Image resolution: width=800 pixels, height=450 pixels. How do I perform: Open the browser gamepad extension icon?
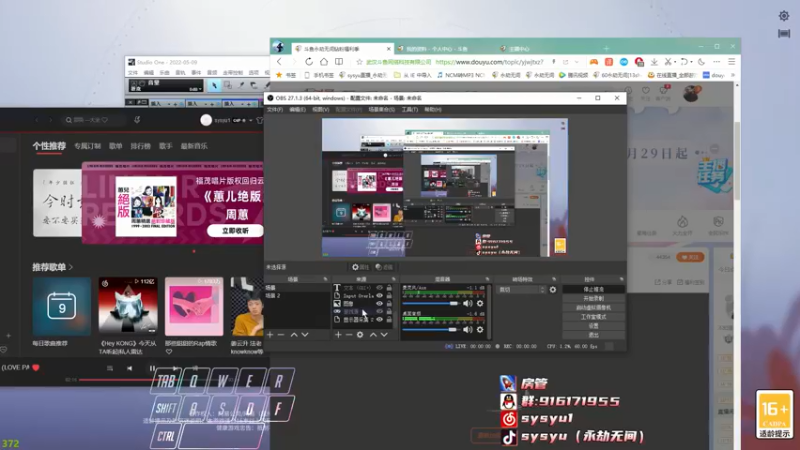pyautogui.click(x=594, y=62)
